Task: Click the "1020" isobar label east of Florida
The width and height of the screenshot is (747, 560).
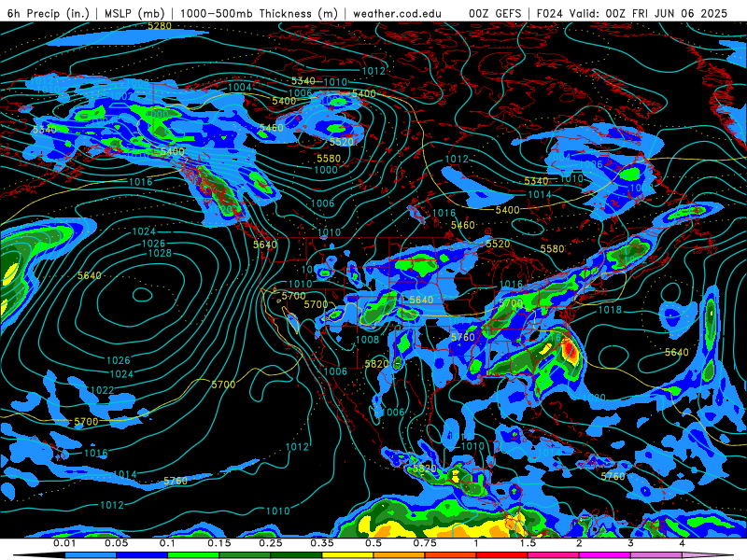Action: coord(594,398)
